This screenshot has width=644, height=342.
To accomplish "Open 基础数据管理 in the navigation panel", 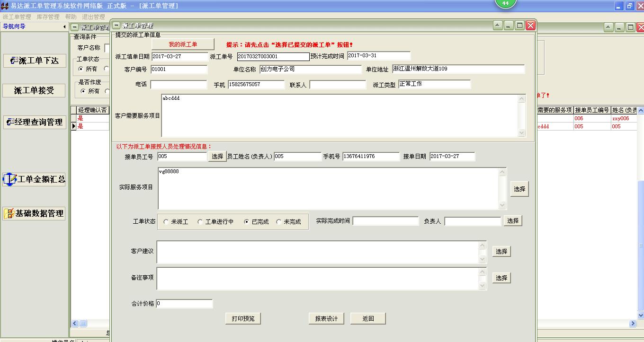I will (x=34, y=213).
